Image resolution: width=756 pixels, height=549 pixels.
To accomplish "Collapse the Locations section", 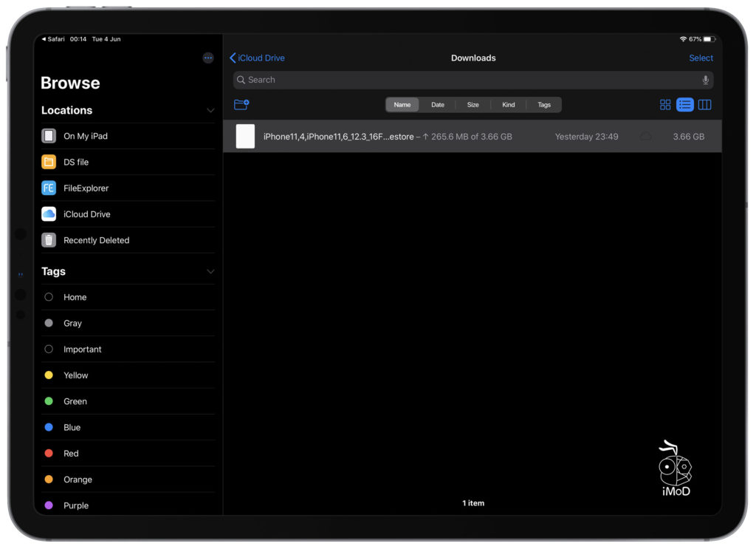I will [210, 109].
